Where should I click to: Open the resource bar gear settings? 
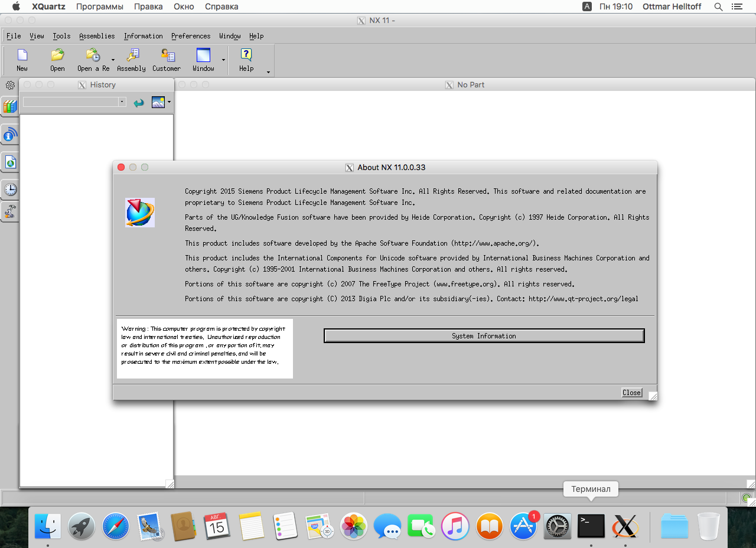click(10, 85)
